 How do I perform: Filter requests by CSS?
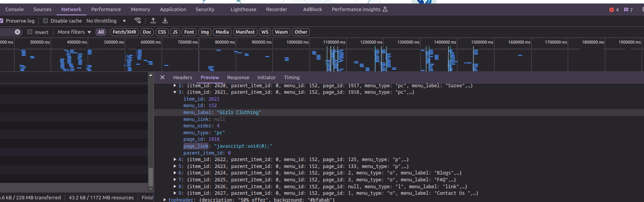pyautogui.click(x=162, y=32)
